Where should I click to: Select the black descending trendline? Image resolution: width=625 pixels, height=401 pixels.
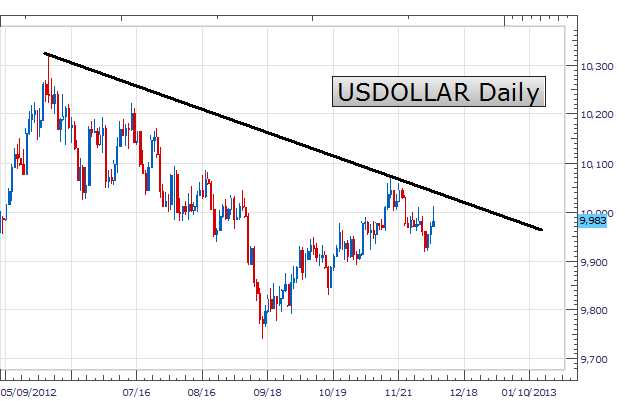(293, 142)
